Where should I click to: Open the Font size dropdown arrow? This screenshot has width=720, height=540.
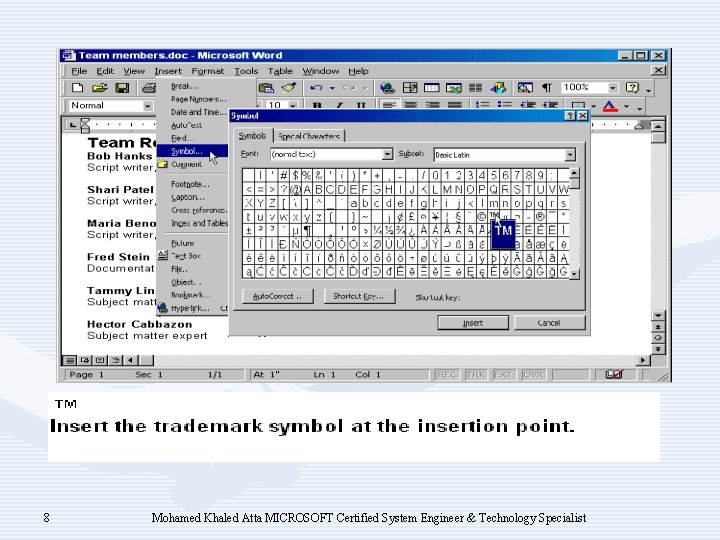[x=294, y=106]
